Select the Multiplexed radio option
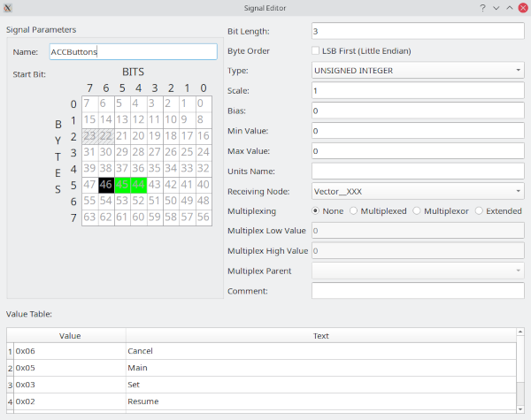The image size is (531, 420). click(x=353, y=210)
